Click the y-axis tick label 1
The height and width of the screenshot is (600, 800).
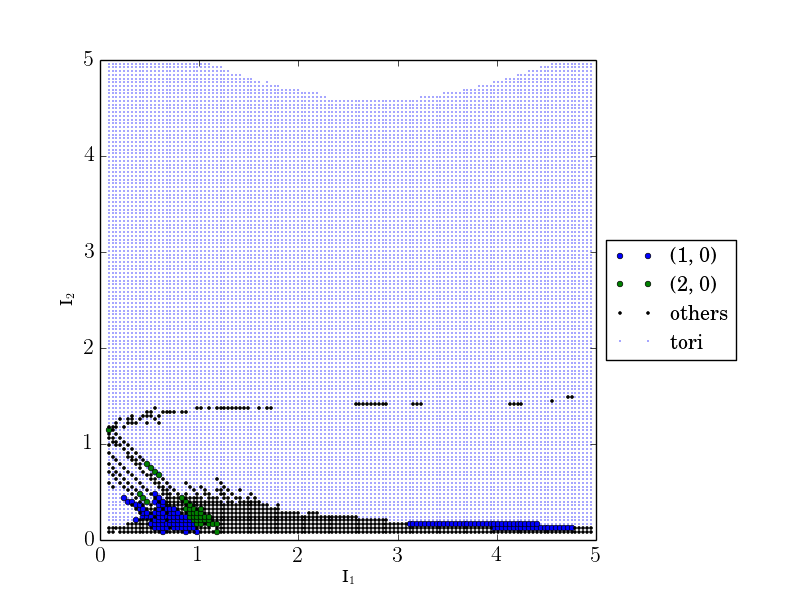89,443
